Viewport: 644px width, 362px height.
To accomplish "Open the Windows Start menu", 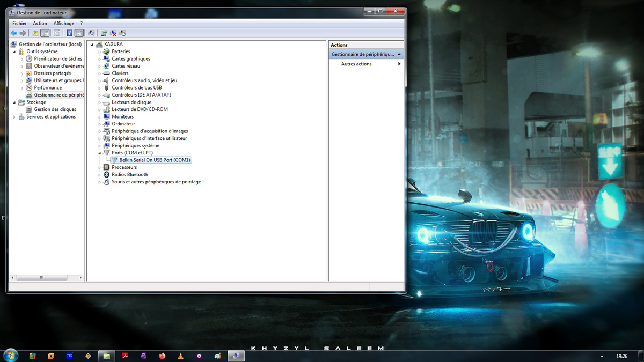I will coord(10,355).
